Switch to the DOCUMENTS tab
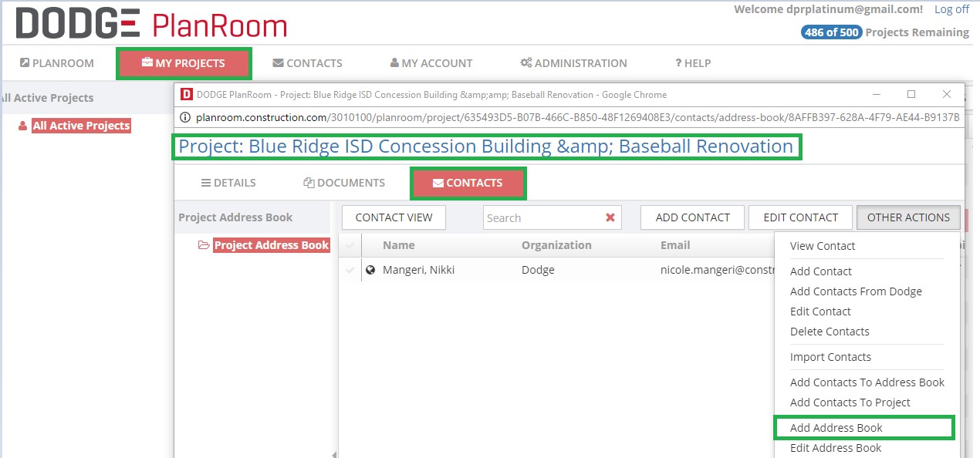This screenshot has width=980, height=458. click(344, 183)
